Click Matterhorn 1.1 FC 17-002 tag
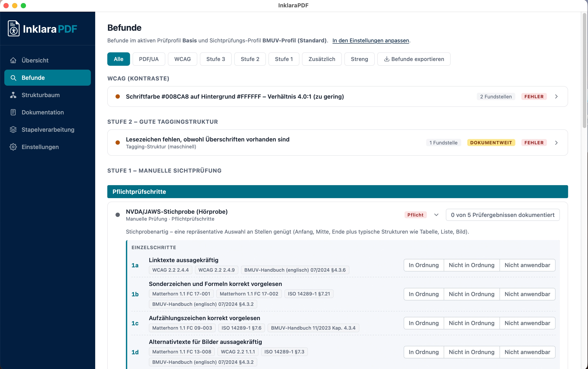Screen dimensions: 588x369 pos(249,294)
